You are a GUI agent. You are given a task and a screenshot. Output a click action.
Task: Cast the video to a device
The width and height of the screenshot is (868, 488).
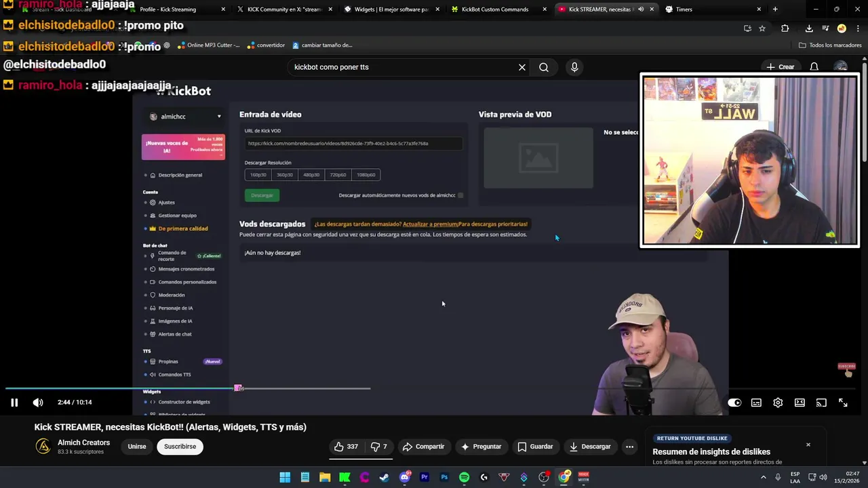(x=821, y=403)
